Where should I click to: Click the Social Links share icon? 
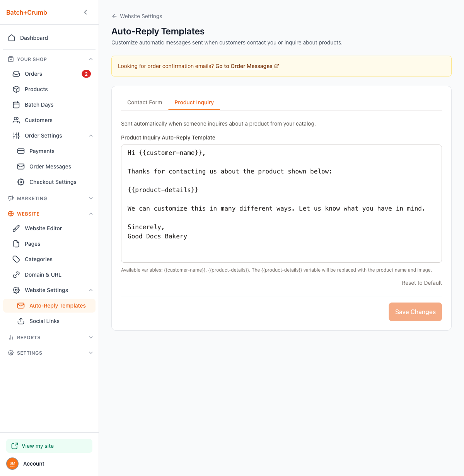(x=21, y=321)
